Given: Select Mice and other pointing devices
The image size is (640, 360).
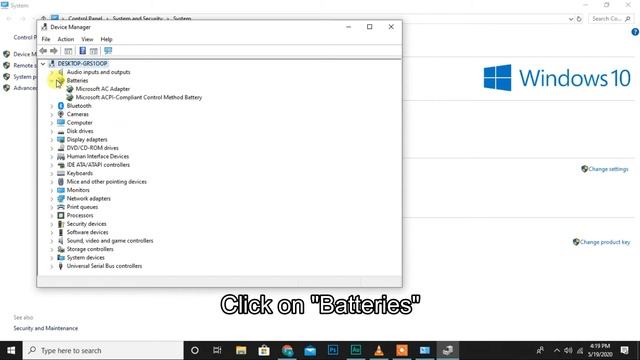Looking at the screenshot, I should (107, 182).
